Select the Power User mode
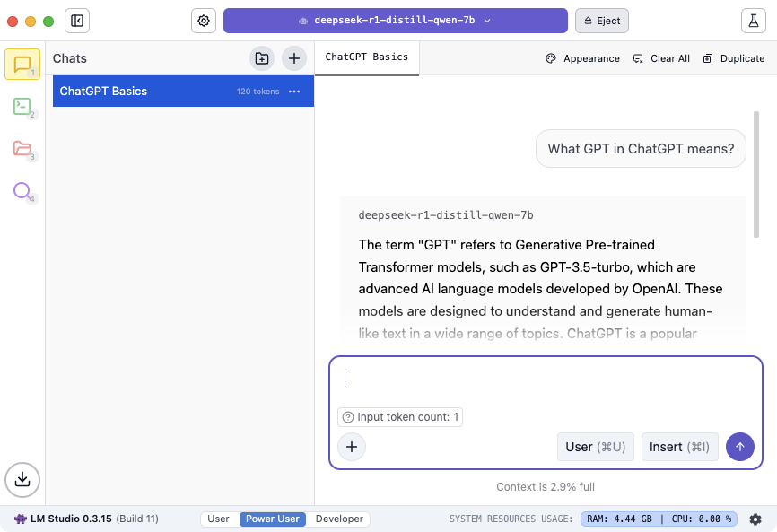777x532 pixels. [273, 519]
